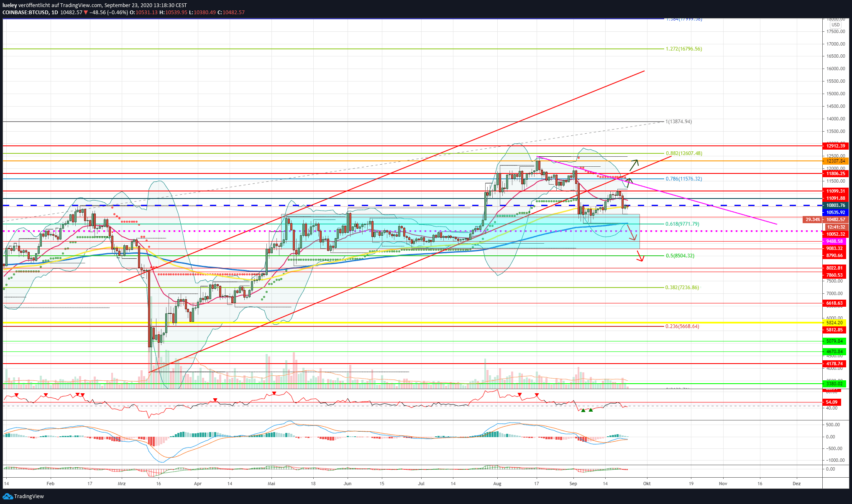Click the blue 10535.92 price label
Screen dimensions: 852x504
tap(835, 212)
